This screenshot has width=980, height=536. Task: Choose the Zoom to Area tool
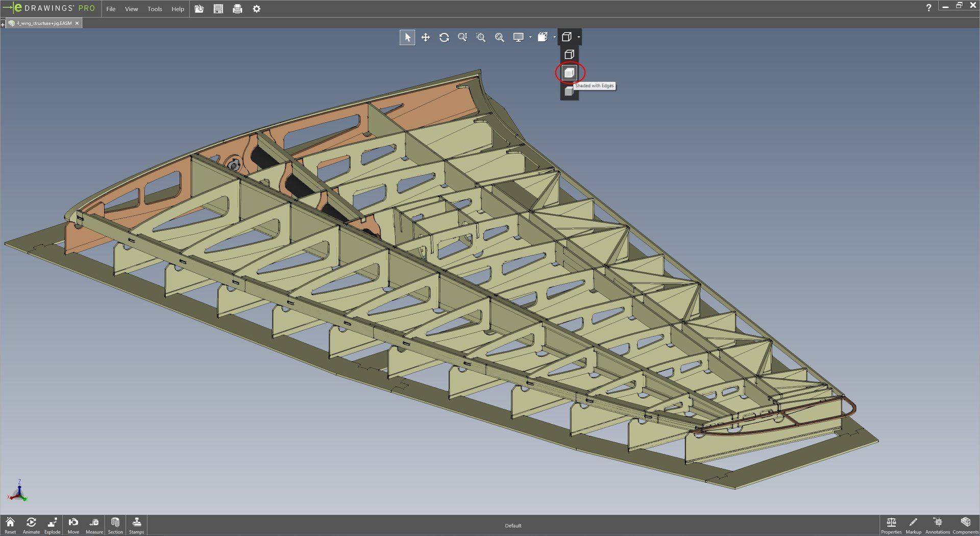click(481, 37)
